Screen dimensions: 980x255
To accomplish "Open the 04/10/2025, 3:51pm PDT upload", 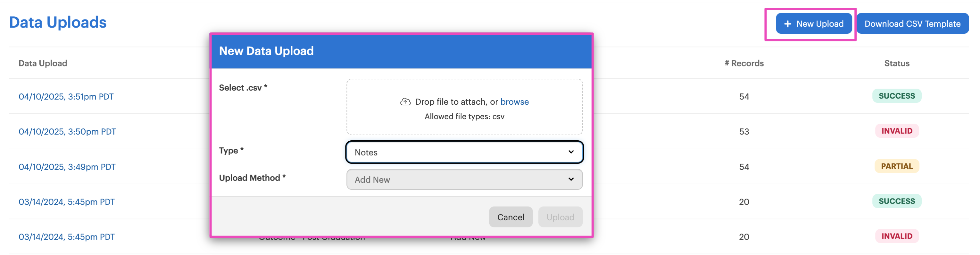I will (x=66, y=96).
